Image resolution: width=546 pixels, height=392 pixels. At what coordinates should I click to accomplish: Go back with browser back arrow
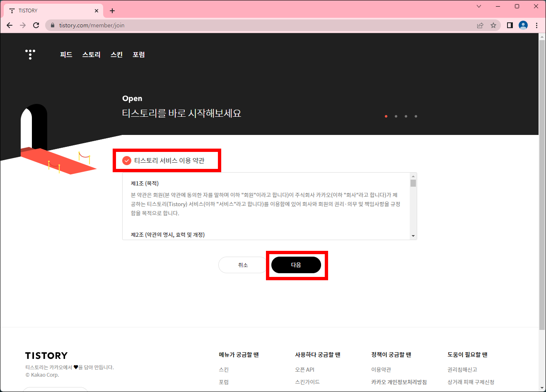coord(10,25)
